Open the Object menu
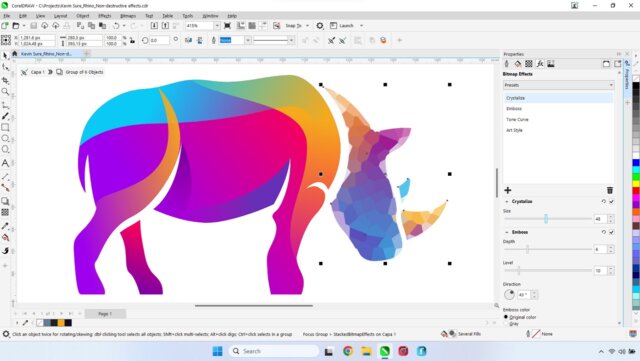640x361 pixels. [83, 16]
